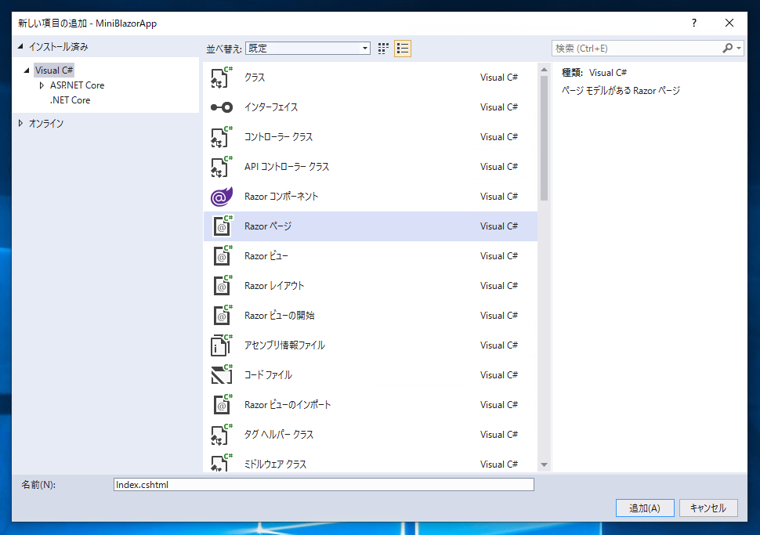
Task: Select 'Razor ビューのインポート' row text
Action: coord(287,405)
